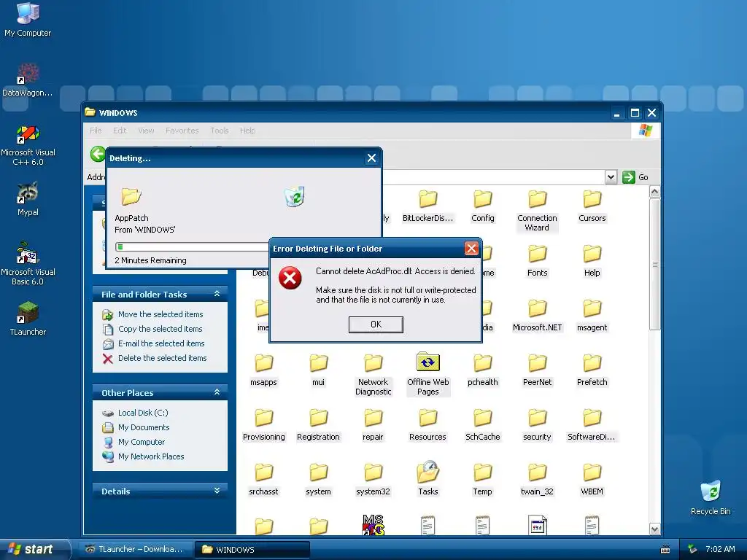Viewport: 747px width, 560px height.
Task: Select the msapps folder
Action: click(x=263, y=370)
